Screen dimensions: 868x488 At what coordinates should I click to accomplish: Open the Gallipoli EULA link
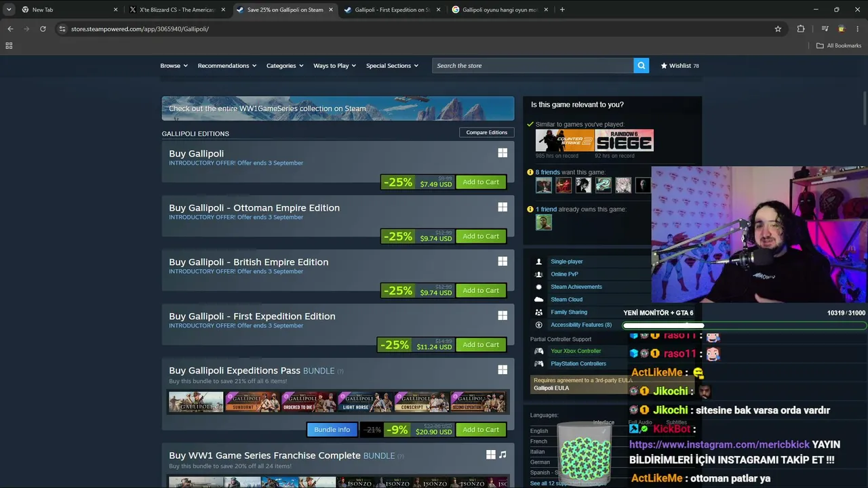(551, 388)
